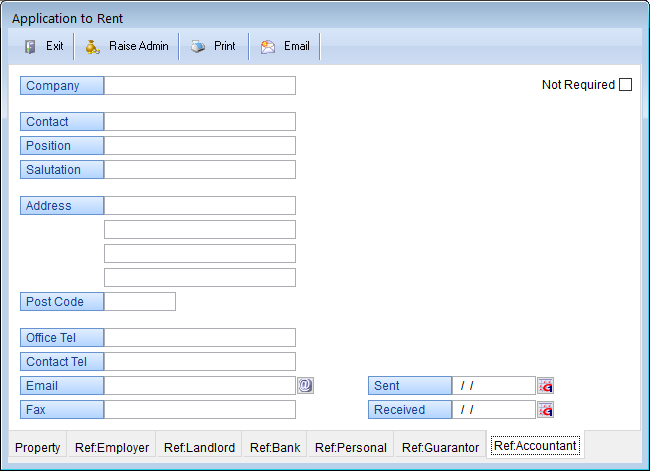Focus the Salutation input field
The width and height of the screenshot is (650, 471).
pos(200,170)
